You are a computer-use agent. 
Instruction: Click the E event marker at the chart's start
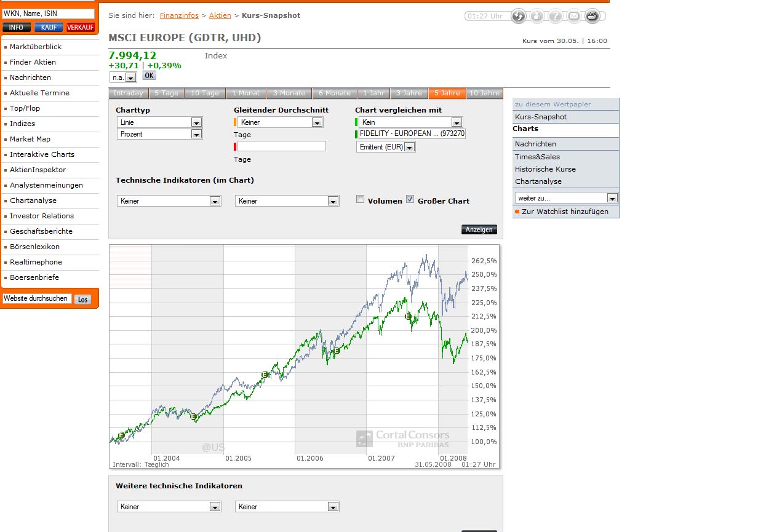coord(121,435)
